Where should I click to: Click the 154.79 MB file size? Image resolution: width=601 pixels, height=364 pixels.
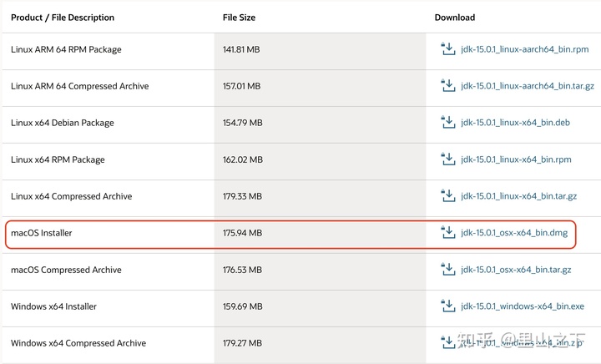243,123
